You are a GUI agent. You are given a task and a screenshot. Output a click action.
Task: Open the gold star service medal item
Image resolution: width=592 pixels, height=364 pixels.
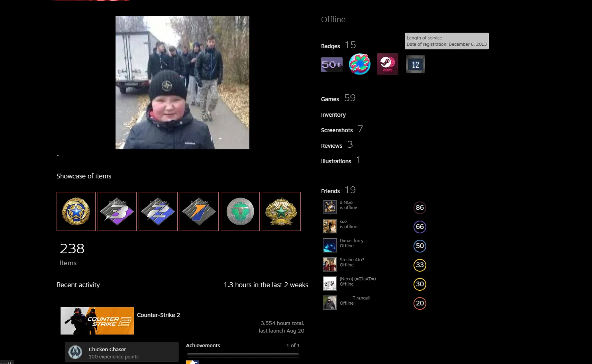(76, 211)
